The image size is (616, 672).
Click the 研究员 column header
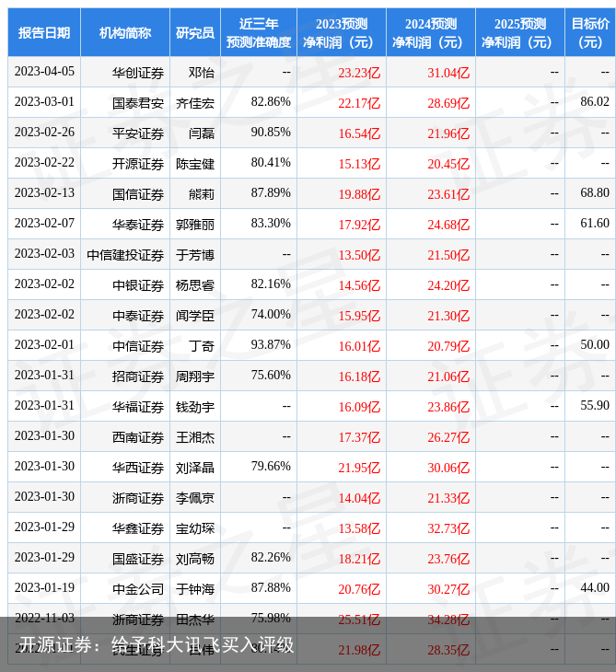pos(195,32)
